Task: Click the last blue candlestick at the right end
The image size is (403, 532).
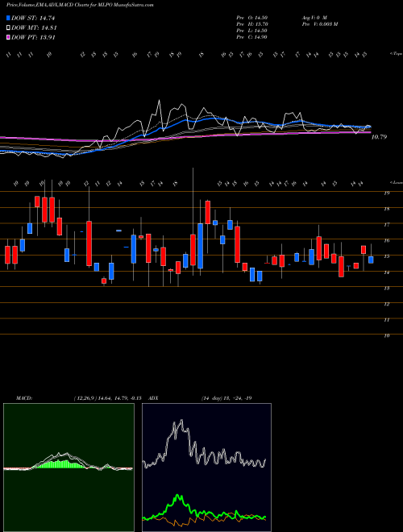Action: [x=371, y=260]
